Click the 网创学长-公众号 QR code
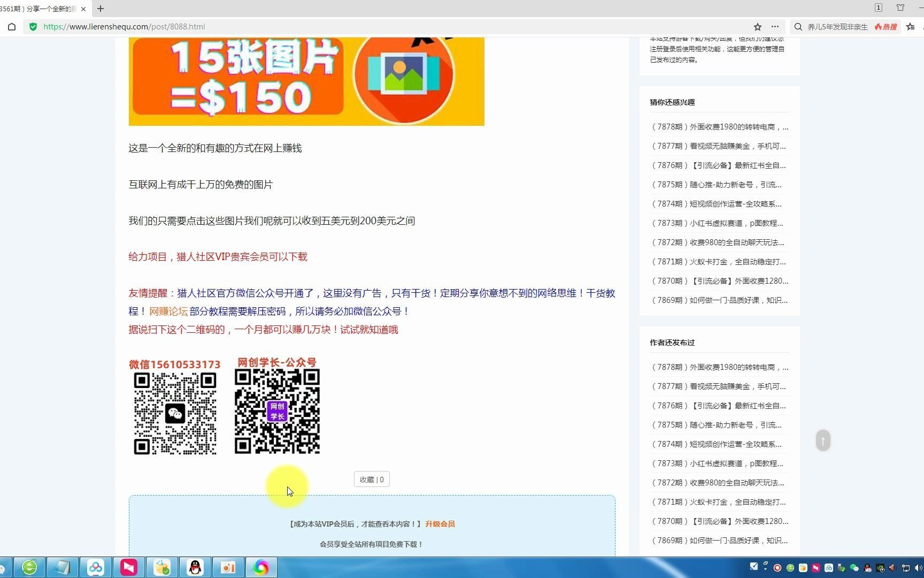 [x=277, y=411]
